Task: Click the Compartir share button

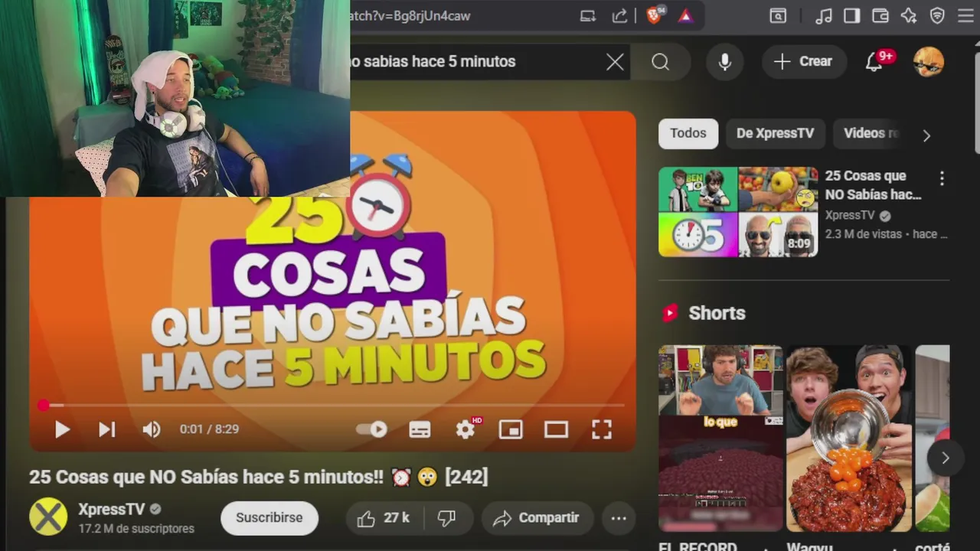Action: point(537,519)
